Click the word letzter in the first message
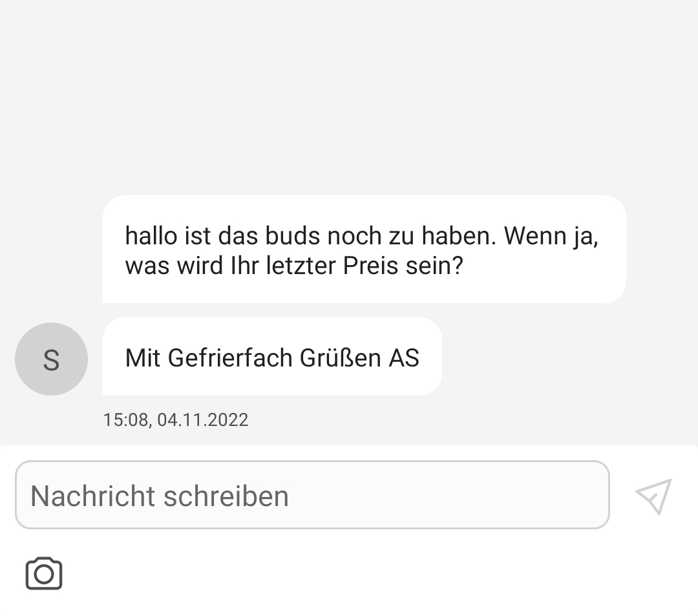The width and height of the screenshot is (698, 616). click(301, 266)
